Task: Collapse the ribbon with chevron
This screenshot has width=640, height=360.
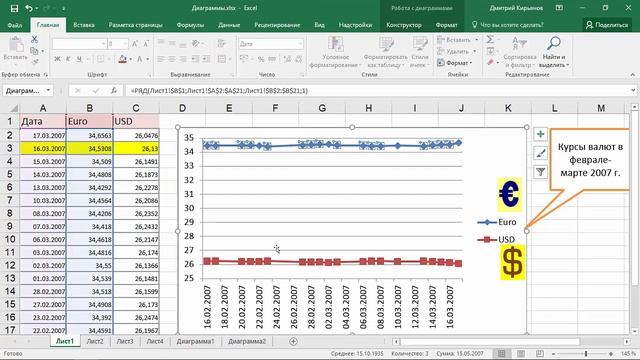Action: pyautogui.click(x=633, y=75)
